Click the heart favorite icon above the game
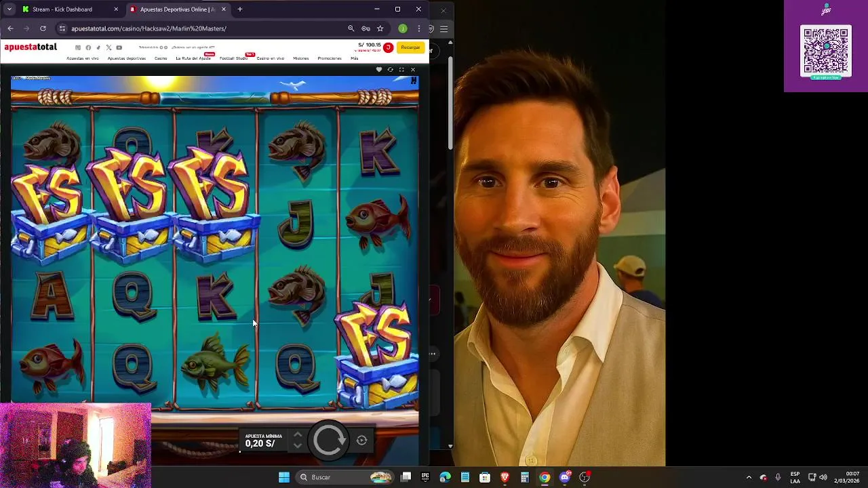The image size is (868, 488). 379,70
